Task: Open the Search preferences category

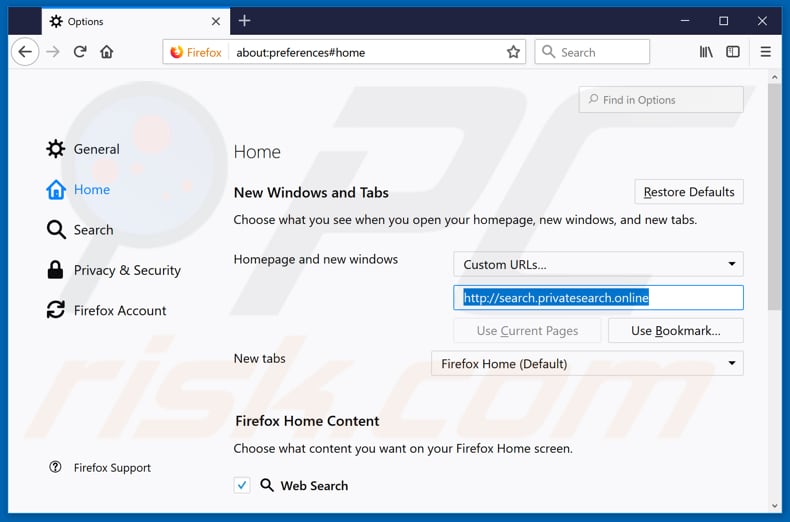Action: click(x=81, y=230)
